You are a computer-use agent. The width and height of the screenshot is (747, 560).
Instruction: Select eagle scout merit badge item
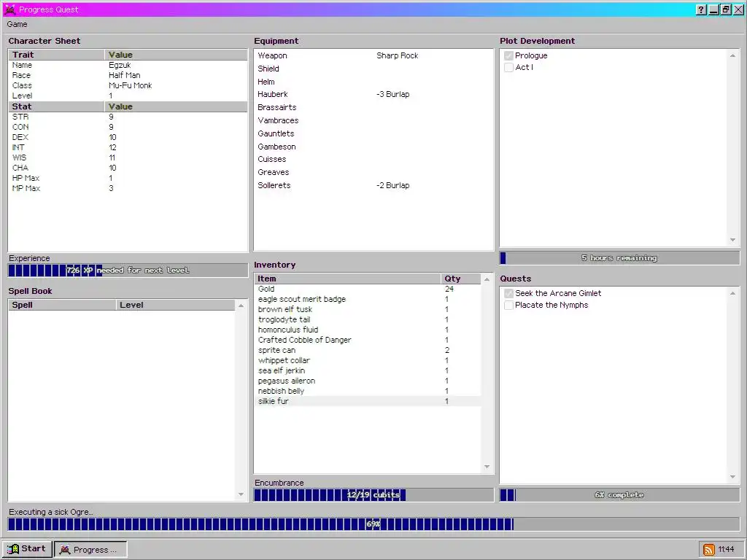tap(368, 299)
